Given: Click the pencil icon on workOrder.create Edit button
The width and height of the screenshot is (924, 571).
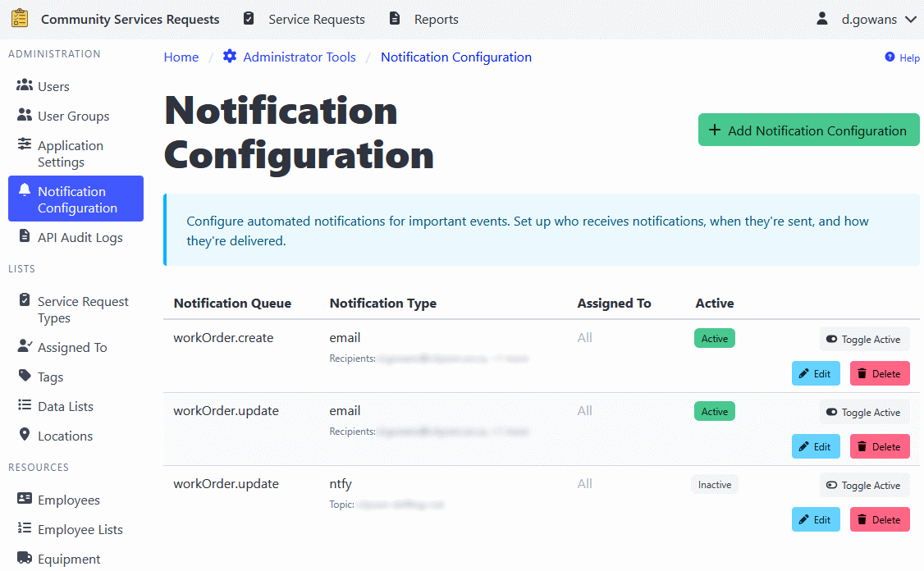Looking at the screenshot, I should click(803, 372).
